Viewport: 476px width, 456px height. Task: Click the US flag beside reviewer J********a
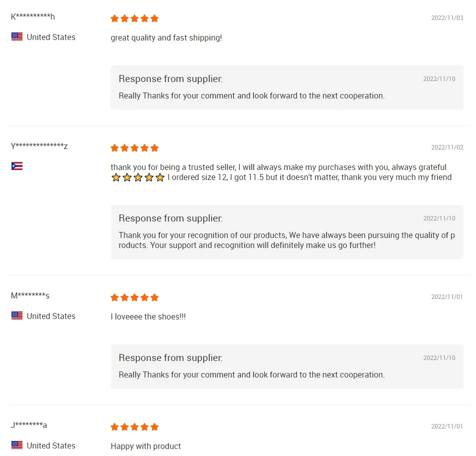pyautogui.click(x=17, y=445)
